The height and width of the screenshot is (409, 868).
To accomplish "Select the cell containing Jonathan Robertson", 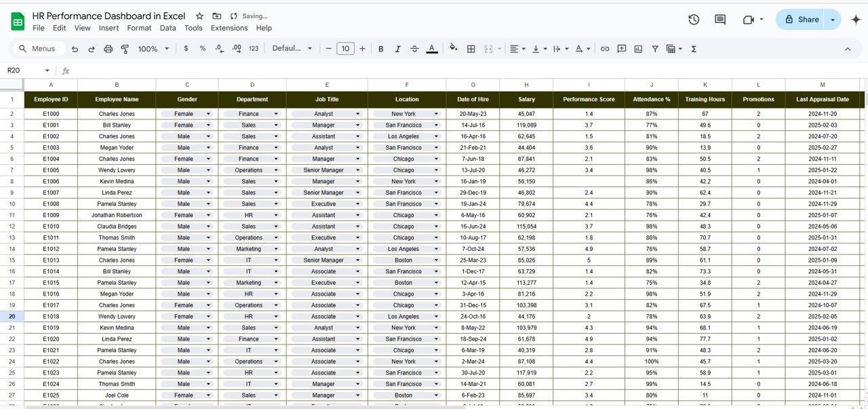I will 117,215.
